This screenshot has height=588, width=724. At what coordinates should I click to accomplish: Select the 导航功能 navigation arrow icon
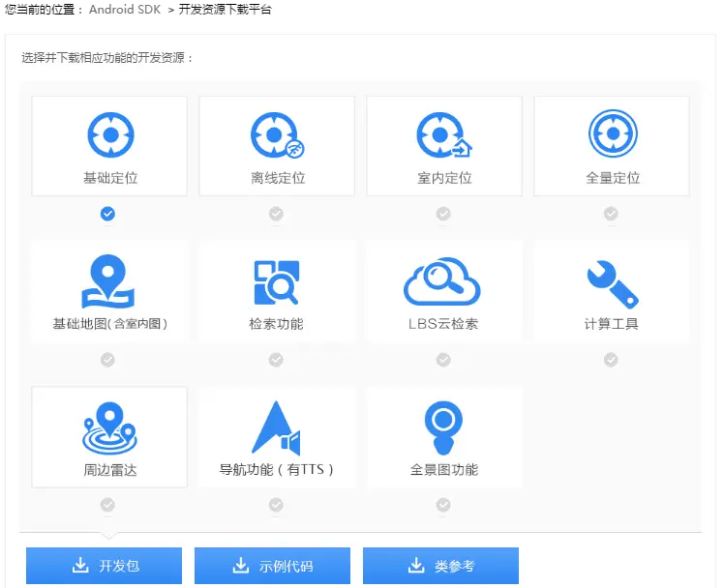(x=276, y=427)
